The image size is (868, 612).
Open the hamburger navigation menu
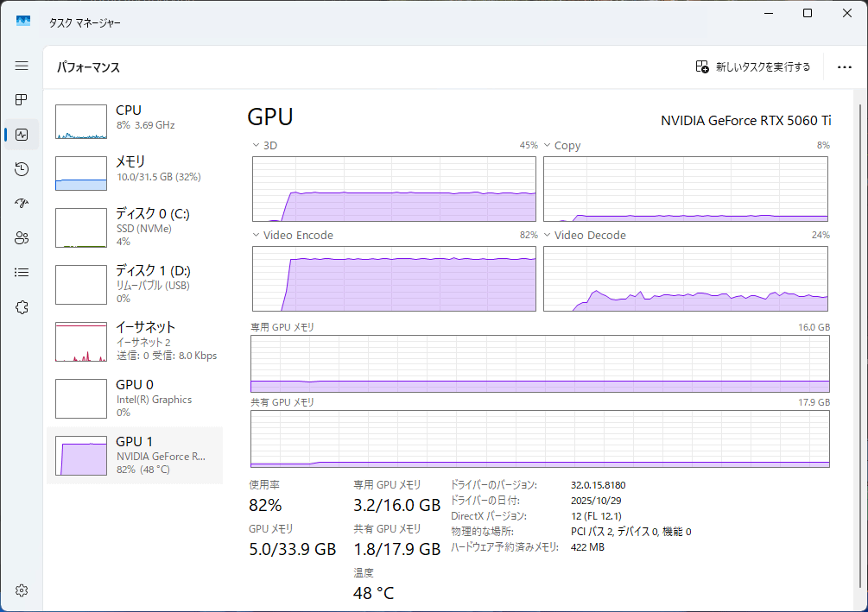click(22, 66)
